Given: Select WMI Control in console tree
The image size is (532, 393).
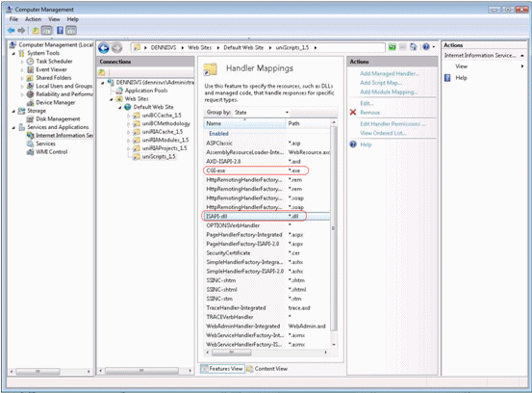Looking at the screenshot, I should tap(52, 152).
